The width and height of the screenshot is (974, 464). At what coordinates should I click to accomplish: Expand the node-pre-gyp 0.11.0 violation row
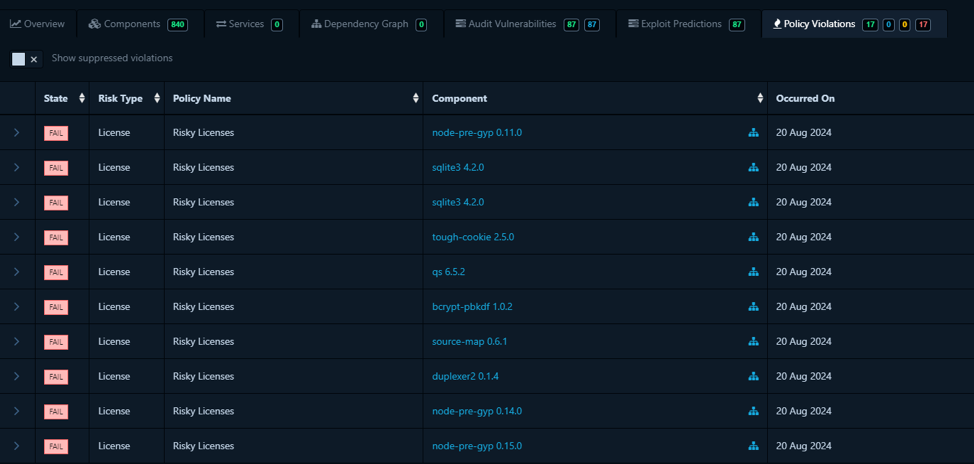(x=17, y=132)
